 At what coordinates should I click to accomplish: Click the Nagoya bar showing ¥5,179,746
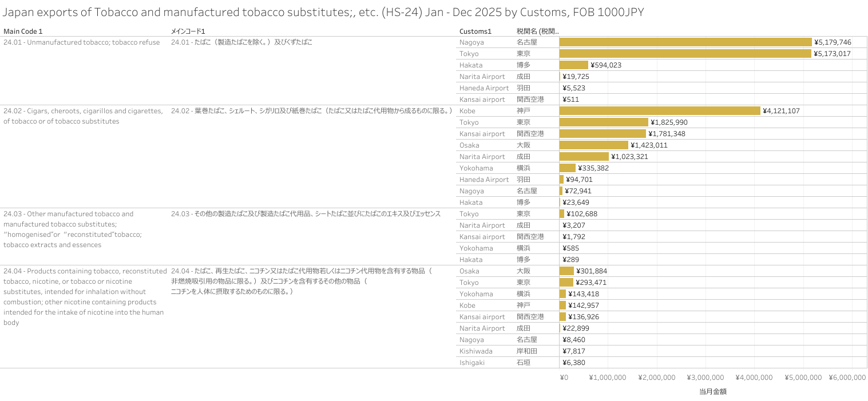[685, 42]
